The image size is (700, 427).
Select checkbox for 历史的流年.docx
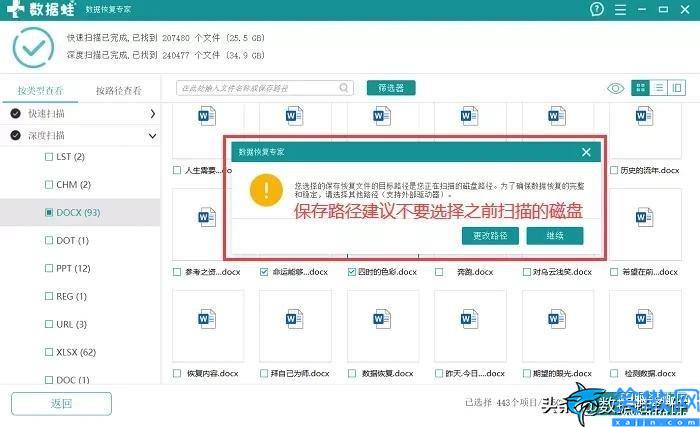[614, 170]
